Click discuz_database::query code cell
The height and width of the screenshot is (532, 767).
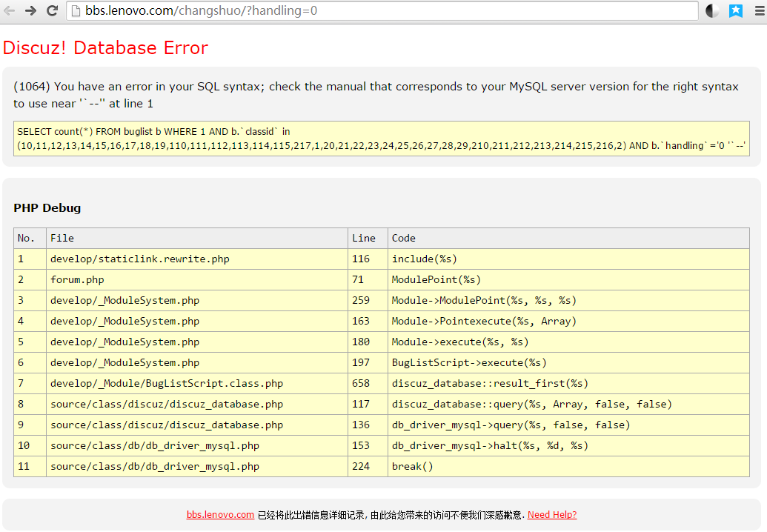(568, 404)
